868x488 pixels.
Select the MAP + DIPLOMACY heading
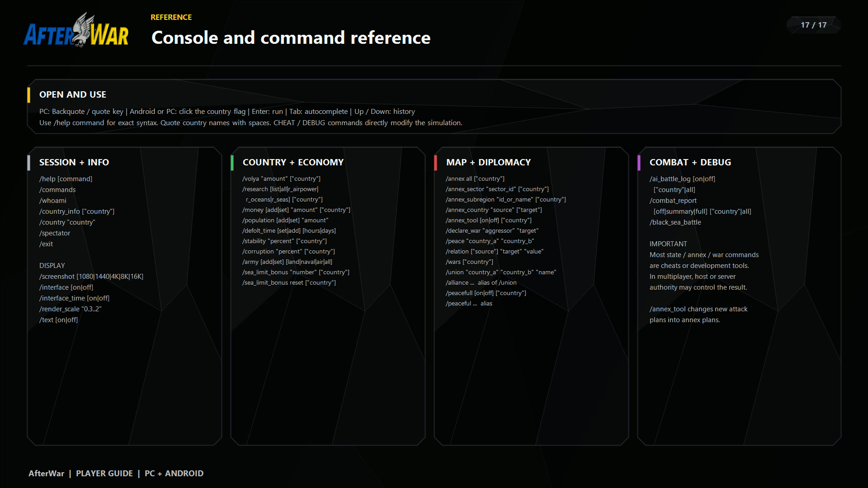coord(488,162)
